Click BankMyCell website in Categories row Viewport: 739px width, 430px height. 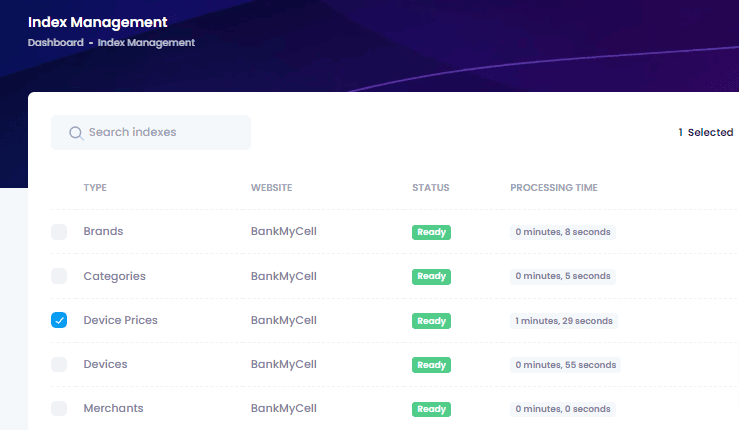tap(284, 276)
